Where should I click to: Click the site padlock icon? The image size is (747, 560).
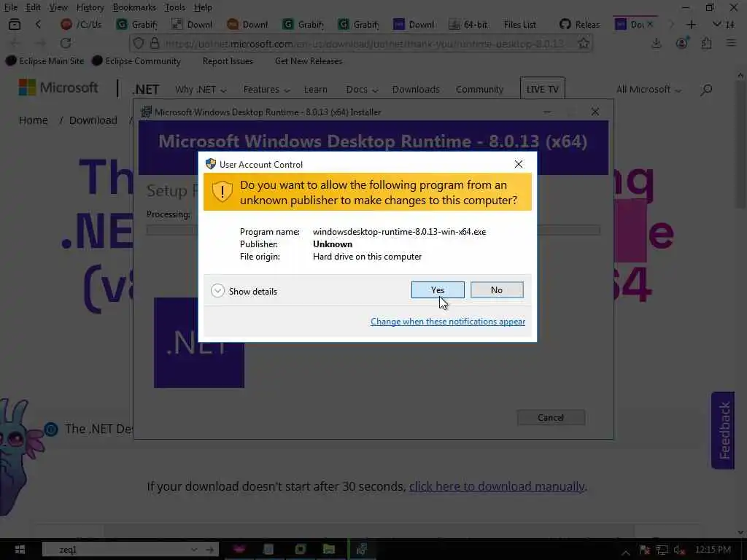click(155, 43)
